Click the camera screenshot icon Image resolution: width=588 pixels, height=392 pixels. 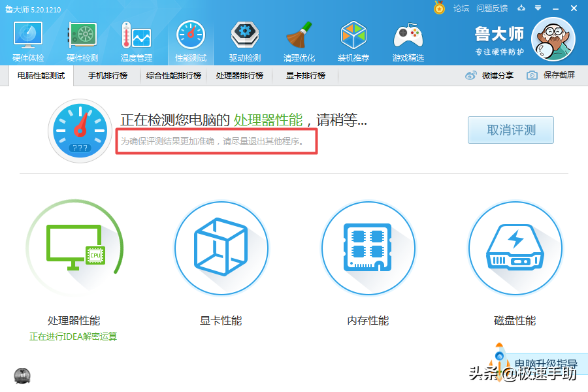(x=532, y=75)
